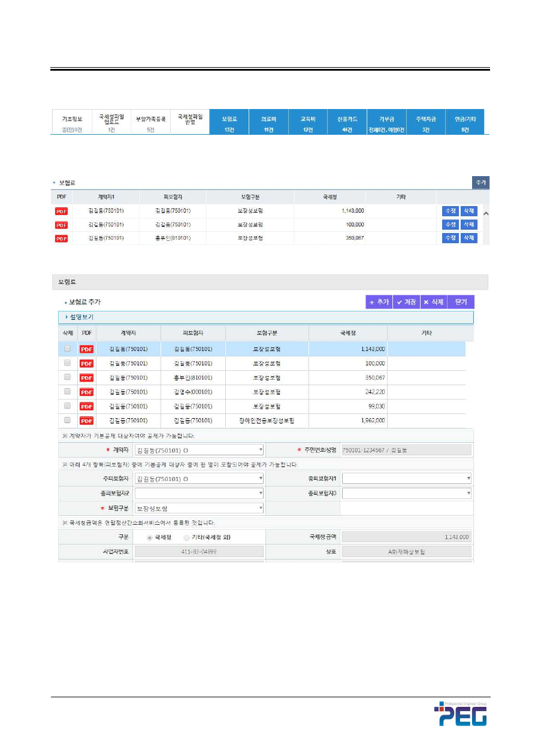
Task: Select the 기타(국세청 외) radio button
Action: 187,537
